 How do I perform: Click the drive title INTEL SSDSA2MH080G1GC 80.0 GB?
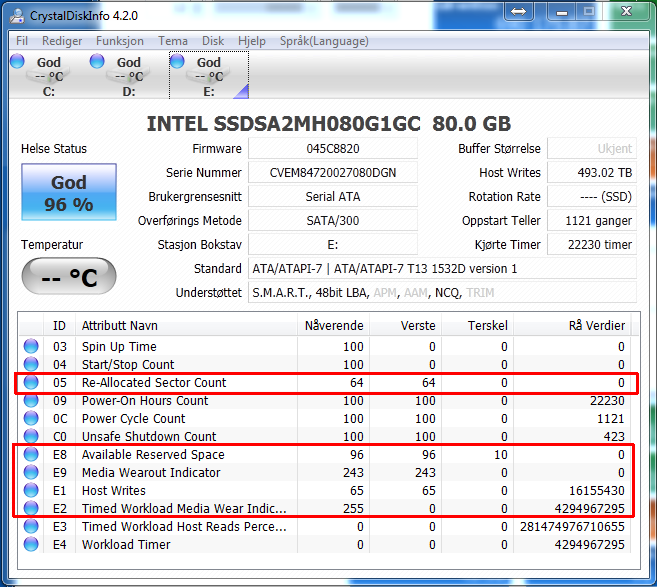tap(329, 124)
